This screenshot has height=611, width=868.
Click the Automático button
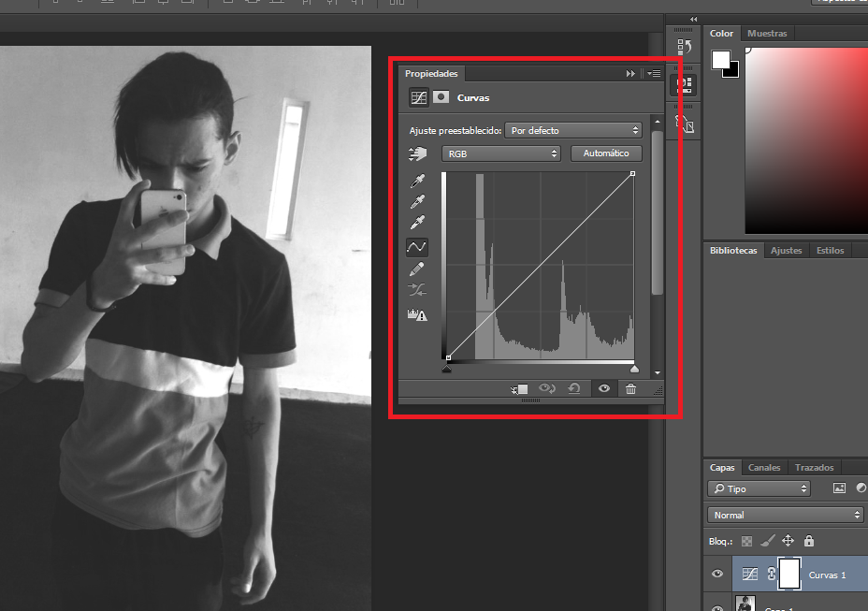[606, 153]
